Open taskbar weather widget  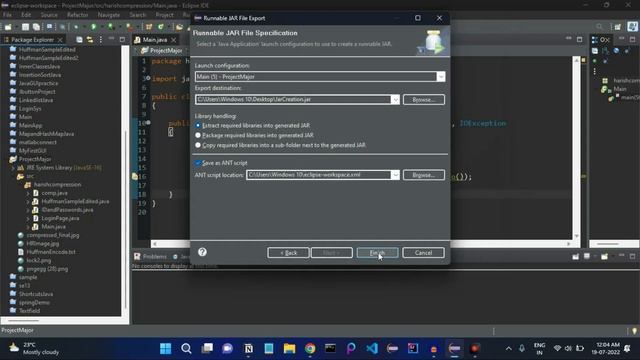34,349
